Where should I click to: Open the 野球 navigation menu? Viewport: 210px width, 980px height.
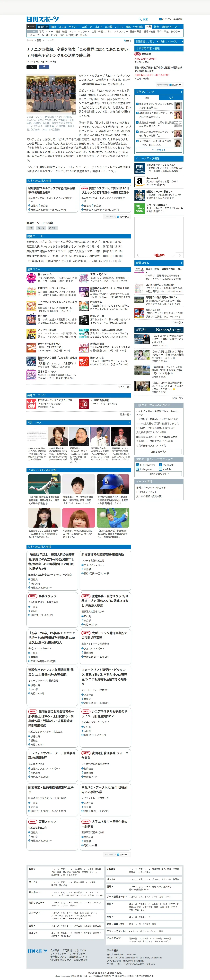53,27
